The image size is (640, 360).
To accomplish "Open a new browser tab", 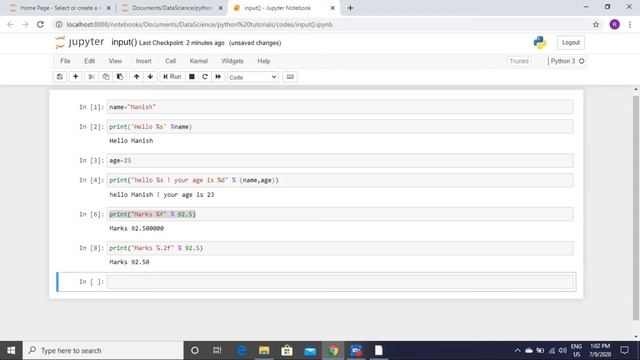I will [350, 8].
